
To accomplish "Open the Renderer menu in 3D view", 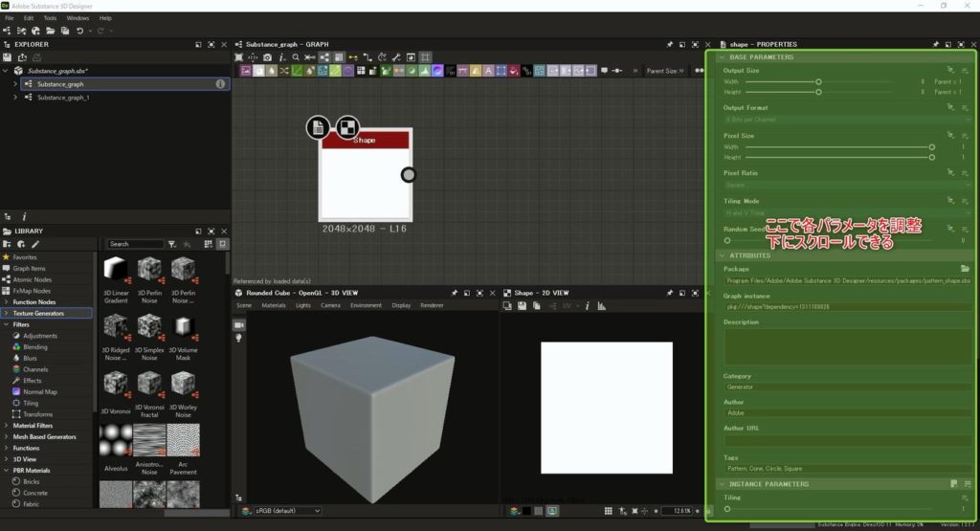I will click(432, 305).
